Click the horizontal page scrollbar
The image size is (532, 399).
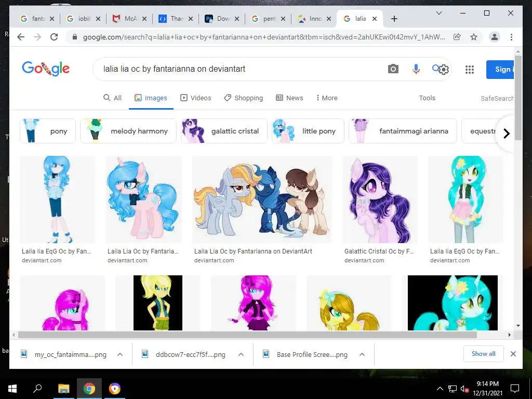tap(247, 335)
